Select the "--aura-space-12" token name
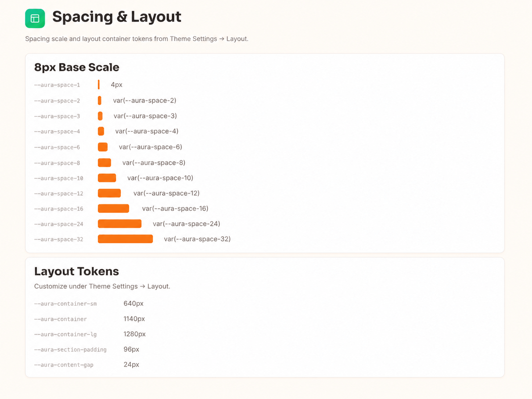Viewport: 532px width, 399px height. click(59, 194)
